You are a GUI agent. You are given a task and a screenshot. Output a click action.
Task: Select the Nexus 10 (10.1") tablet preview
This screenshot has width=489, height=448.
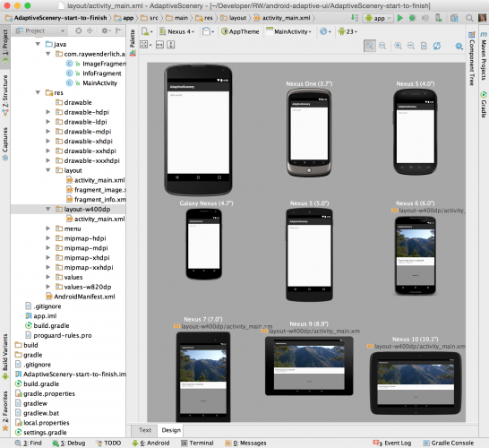pos(416,383)
